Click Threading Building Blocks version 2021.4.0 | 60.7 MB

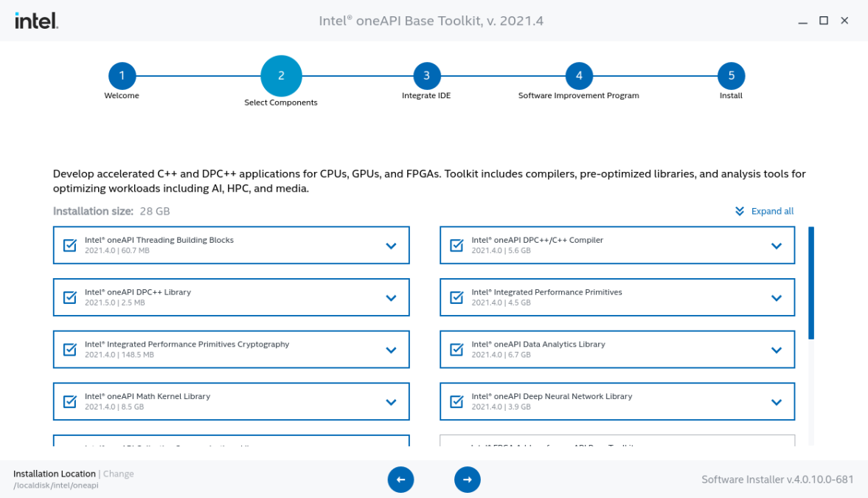click(x=117, y=250)
